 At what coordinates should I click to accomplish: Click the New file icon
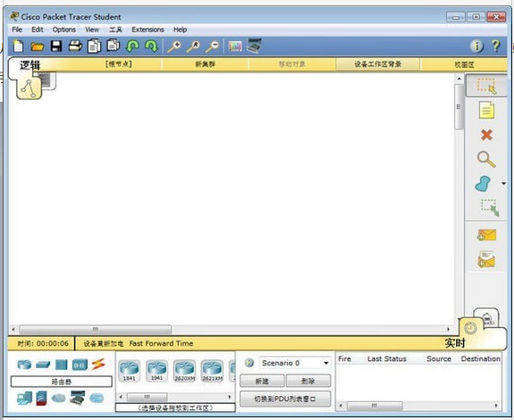pyautogui.click(x=19, y=46)
